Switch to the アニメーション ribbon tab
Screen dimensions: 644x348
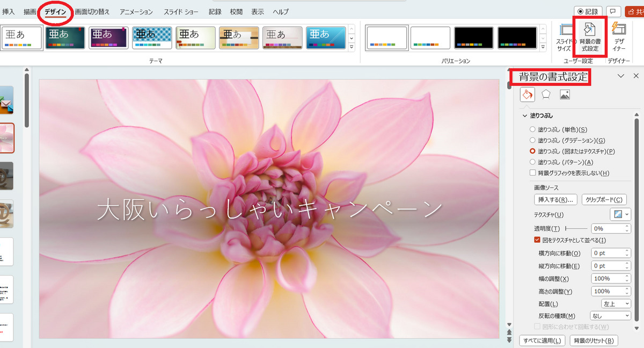pyautogui.click(x=136, y=11)
